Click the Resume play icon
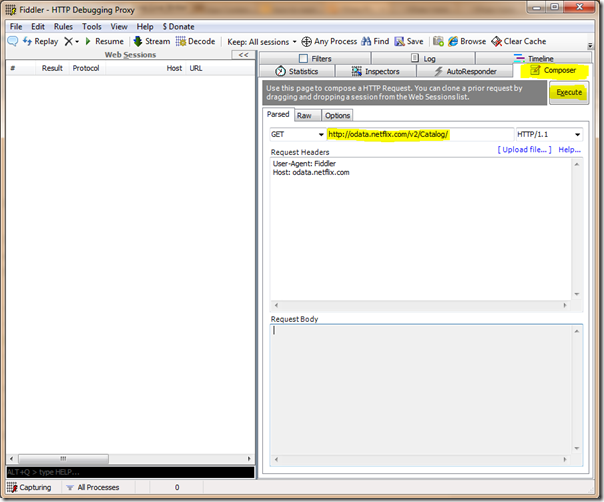604x502 pixels. tap(88, 42)
